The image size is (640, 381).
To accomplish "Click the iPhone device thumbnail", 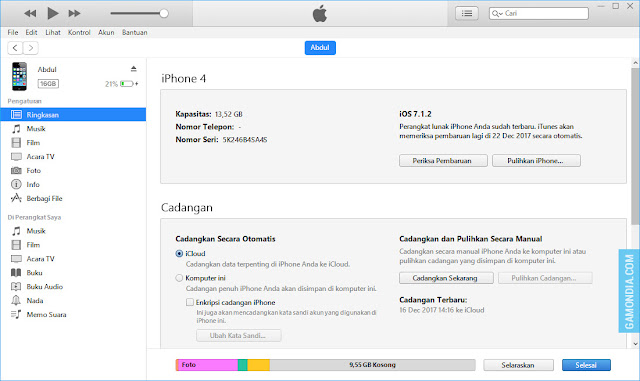I will click(19, 76).
